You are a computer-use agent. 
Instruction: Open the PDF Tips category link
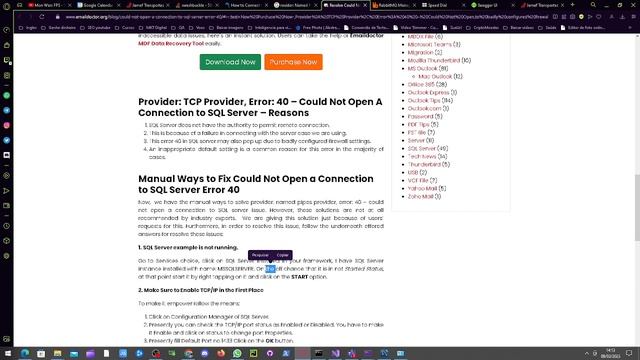click(418, 124)
